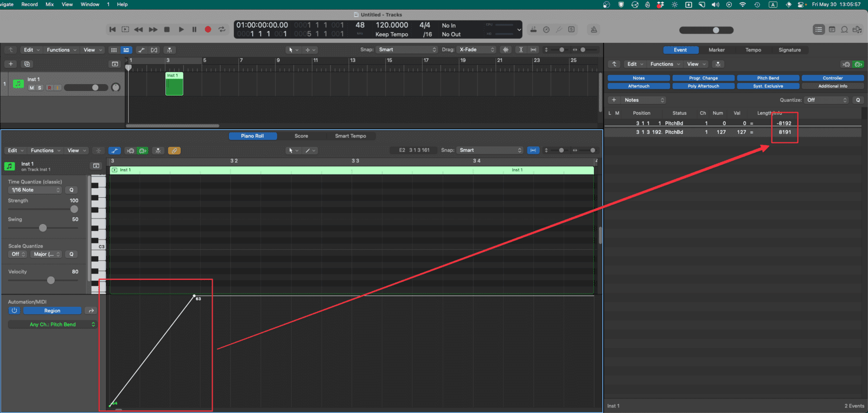Toggle the Additional Info event filter
This screenshot has height=413, width=868.
pyautogui.click(x=832, y=86)
